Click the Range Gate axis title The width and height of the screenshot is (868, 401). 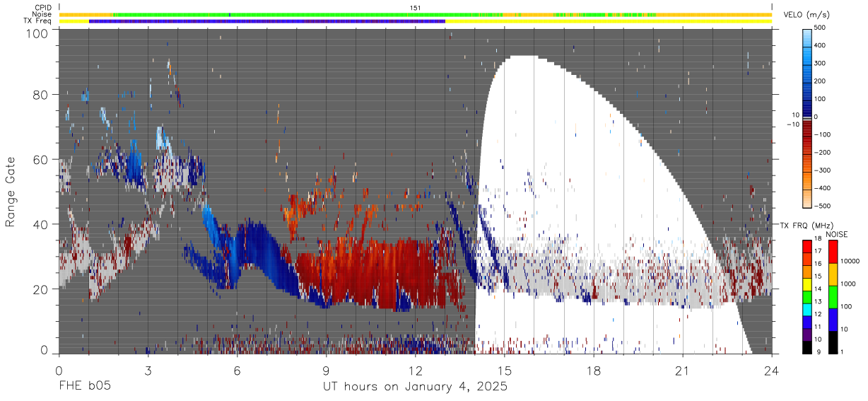[11, 192]
